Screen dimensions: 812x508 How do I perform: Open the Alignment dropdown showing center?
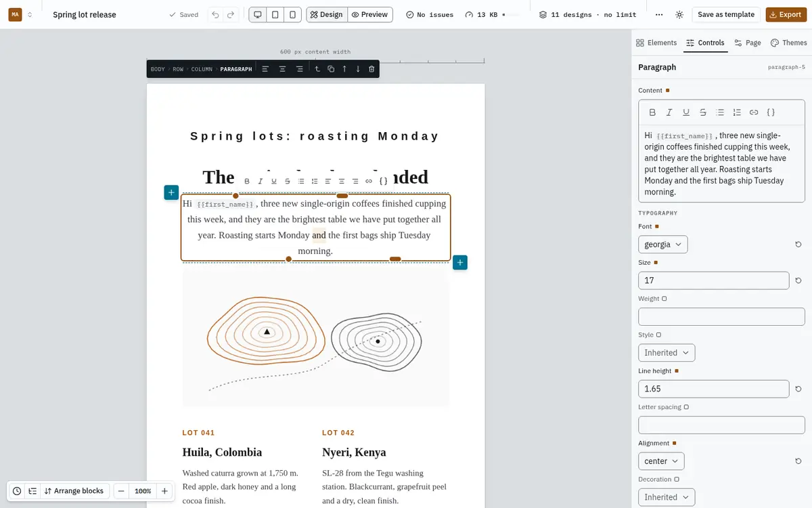661,461
